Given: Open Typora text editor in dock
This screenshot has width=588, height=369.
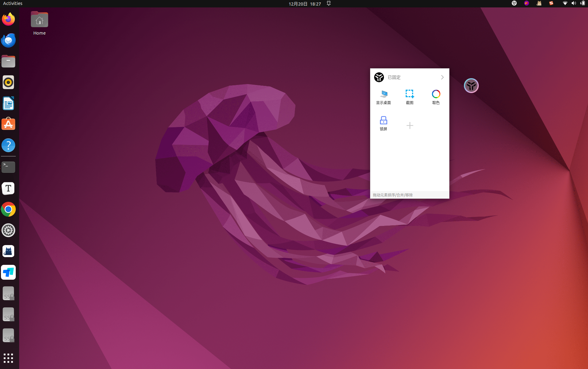Looking at the screenshot, I should click(8, 188).
